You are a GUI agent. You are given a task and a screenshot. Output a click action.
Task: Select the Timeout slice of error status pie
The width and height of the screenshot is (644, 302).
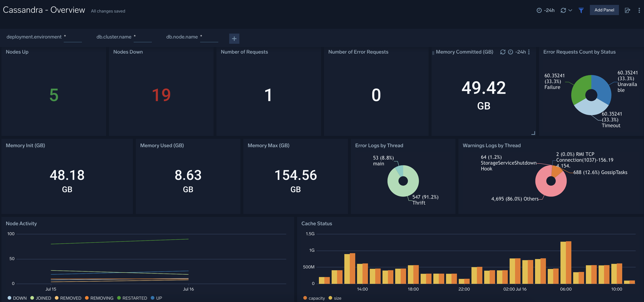click(591, 108)
